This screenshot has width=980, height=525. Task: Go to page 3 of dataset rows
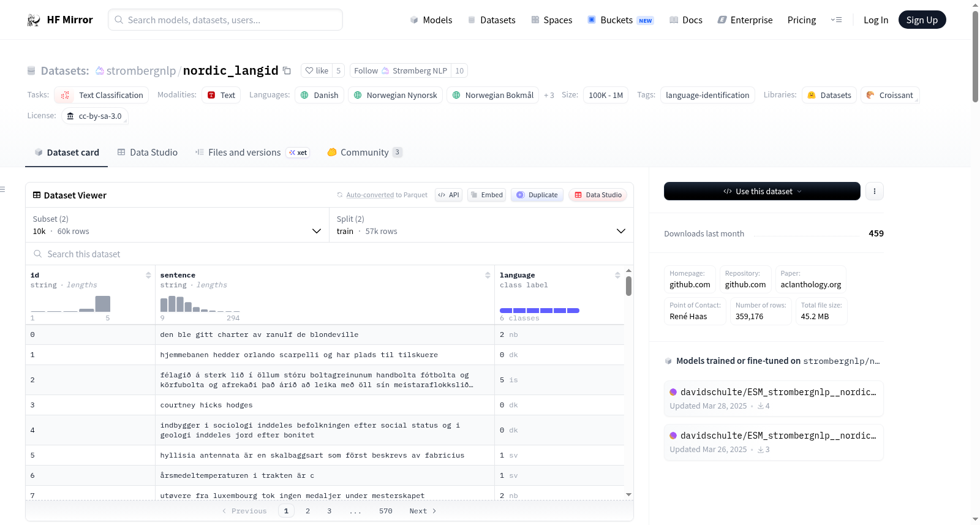coord(329,511)
